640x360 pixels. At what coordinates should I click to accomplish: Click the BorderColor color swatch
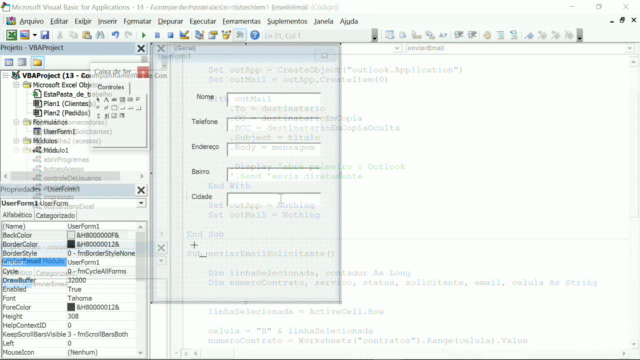click(71, 244)
